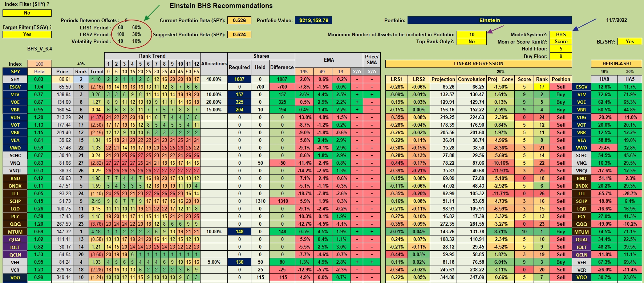Click the Suggested Portfolio Beta value 0.524
Image resolution: width=644 pixels, height=283 pixels.
click(239, 34)
